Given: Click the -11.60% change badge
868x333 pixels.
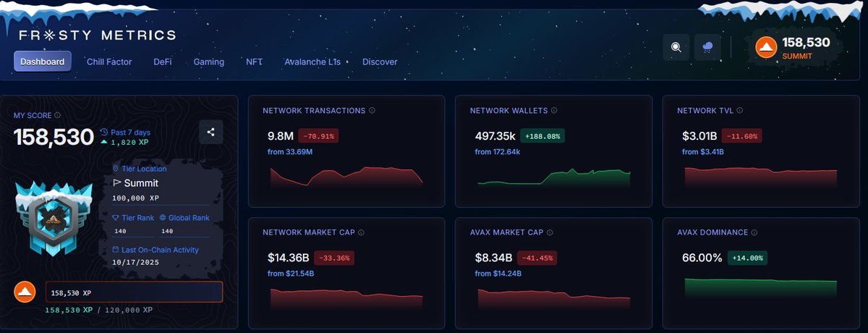Looking at the screenshot, I should (741, 135).
